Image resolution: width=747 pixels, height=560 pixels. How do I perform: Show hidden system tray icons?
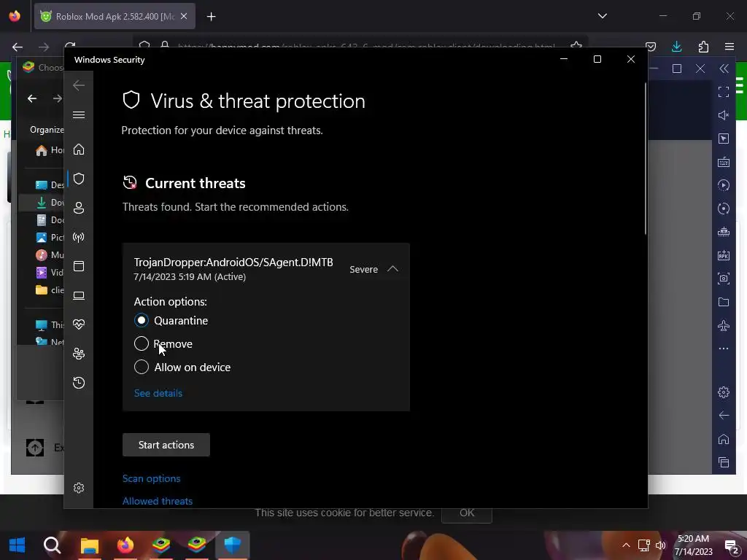coord(626,545)
